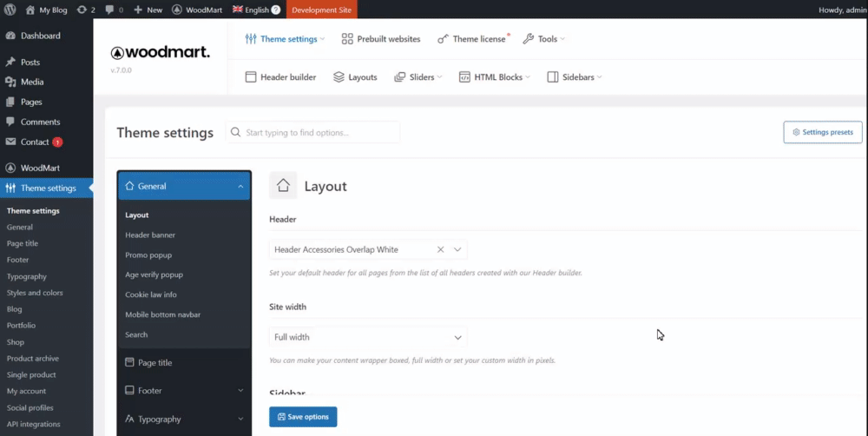Open WoodMart logo icon in admin bar
This screenshot has height=436, width=868.
(176, 10)
